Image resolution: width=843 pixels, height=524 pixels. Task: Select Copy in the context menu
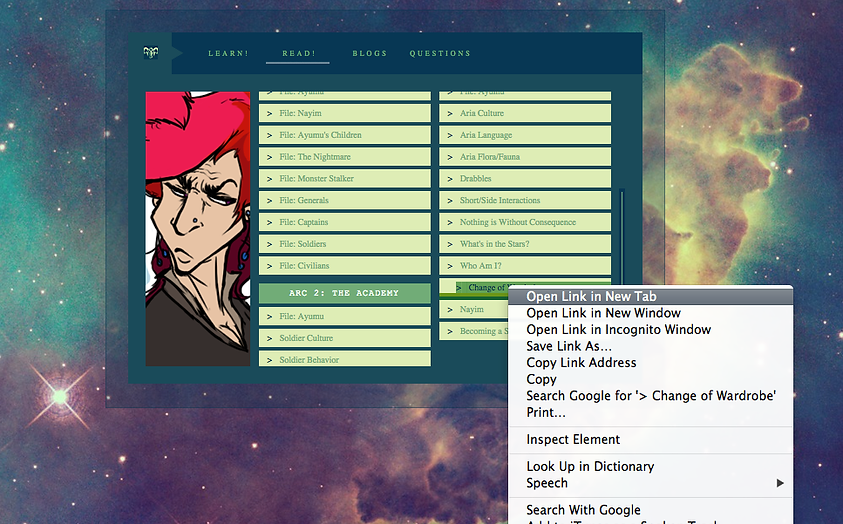[x=651, y=379]
